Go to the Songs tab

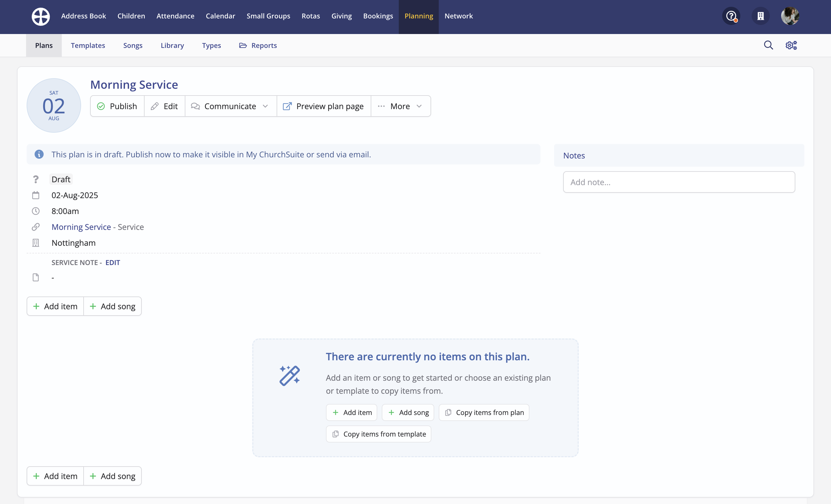point(133,45)
